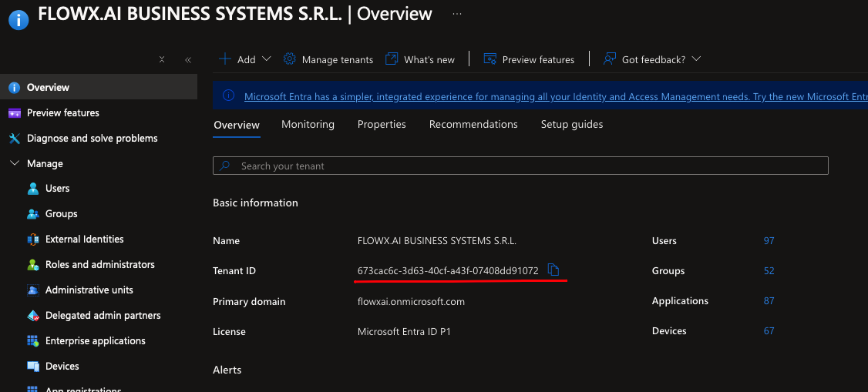This screenshot has width=868, height=392.
Task: Click the Diagnose and solve problems wrench icon
Action: click(x=15, y=138)
